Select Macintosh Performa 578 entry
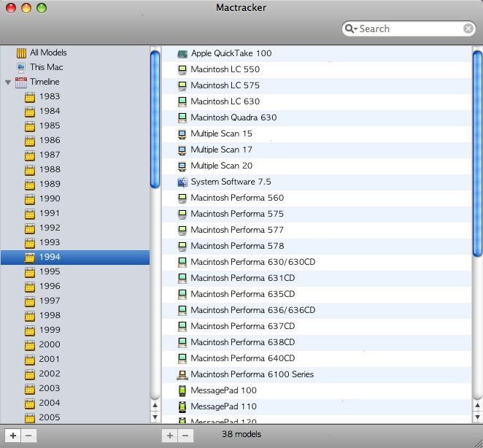 tap(317, 246)
